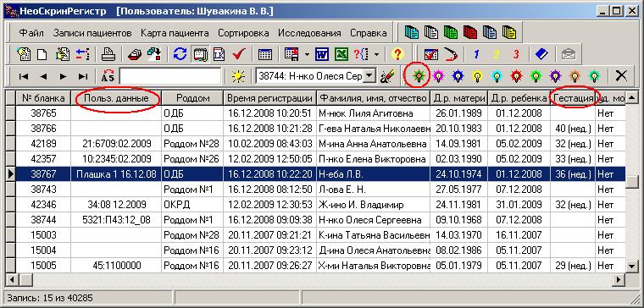The width and height of the screenshot is (644, 308).
Task: Click the blue number 1 toolbar button
Action: click(x=476, y=54)
